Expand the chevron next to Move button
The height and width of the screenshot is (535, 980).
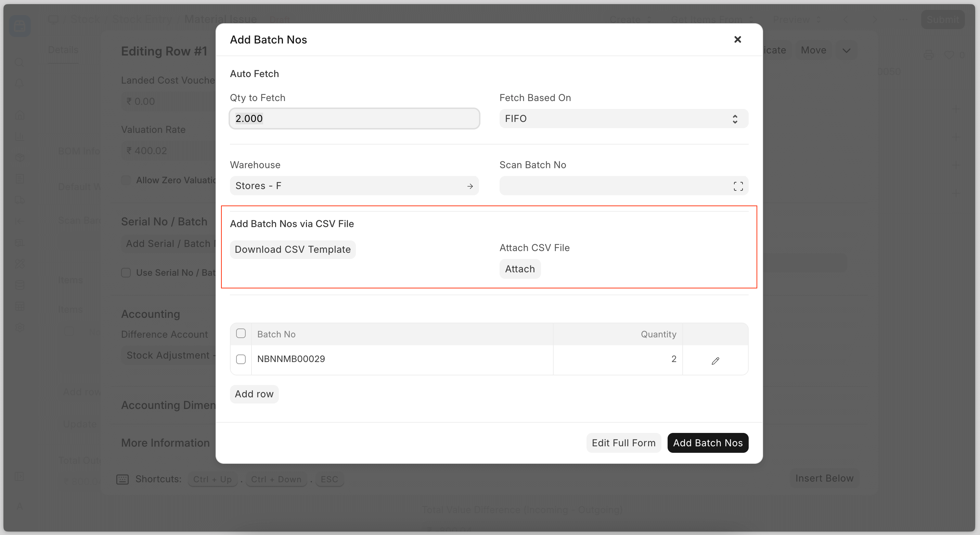click(846, 51)
